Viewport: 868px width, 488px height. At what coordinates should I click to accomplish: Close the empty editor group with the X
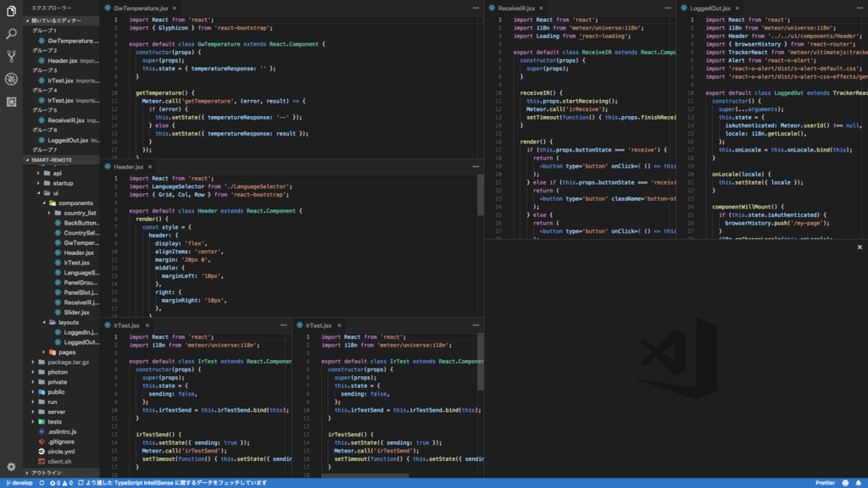(x=860, y=247)
